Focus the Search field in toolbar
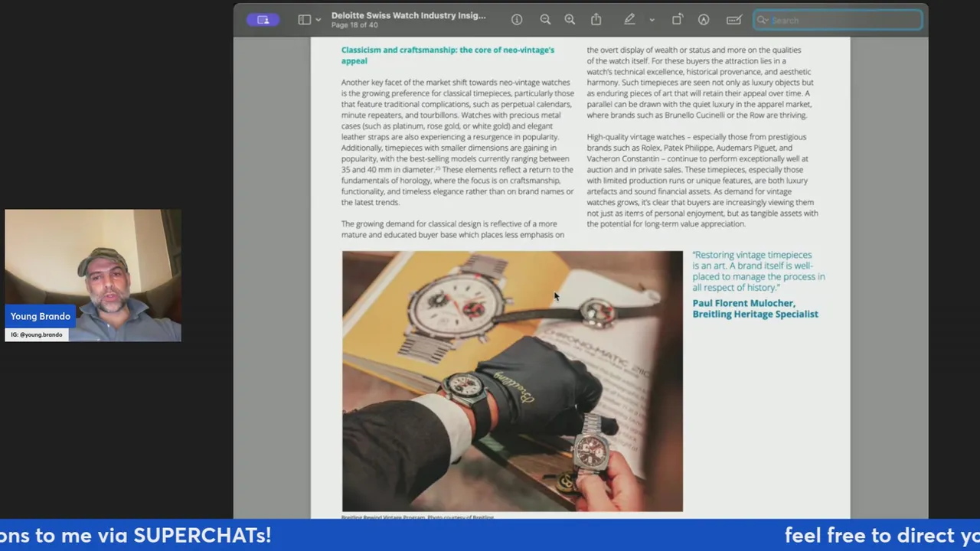 (x=838, y=20)
